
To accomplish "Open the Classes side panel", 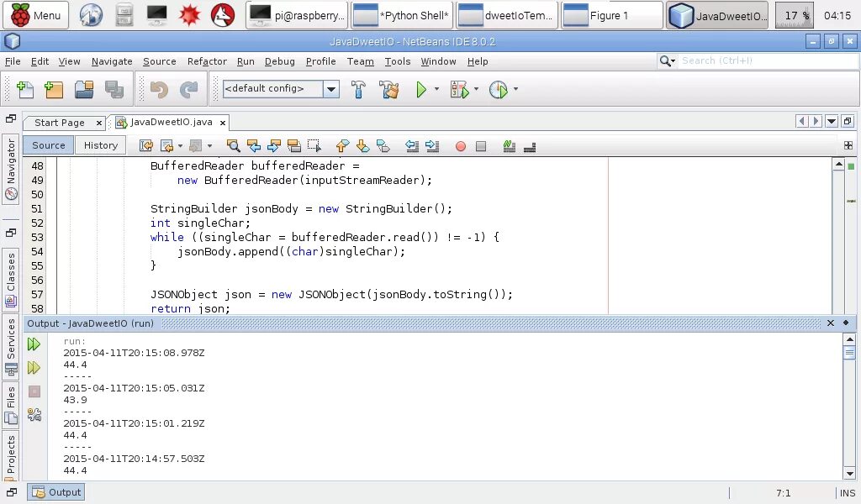I will (11, 279).
